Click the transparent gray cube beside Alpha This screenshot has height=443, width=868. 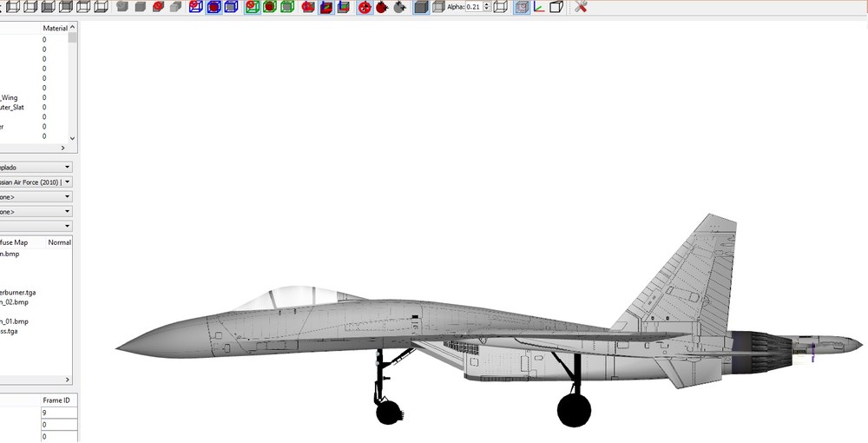click(438, 7)
